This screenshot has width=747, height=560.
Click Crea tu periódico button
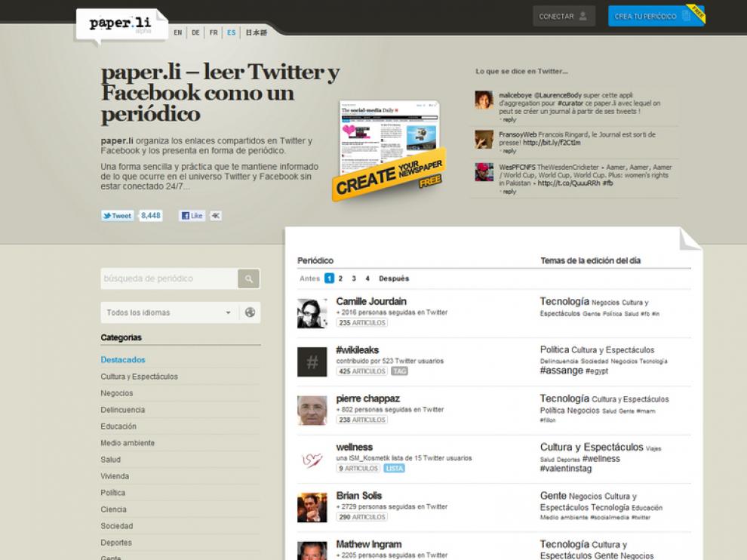656,16
